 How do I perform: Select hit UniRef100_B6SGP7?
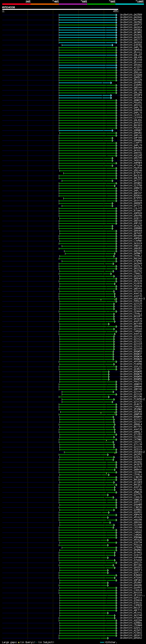pyautogui.click(x=131, y=316)
